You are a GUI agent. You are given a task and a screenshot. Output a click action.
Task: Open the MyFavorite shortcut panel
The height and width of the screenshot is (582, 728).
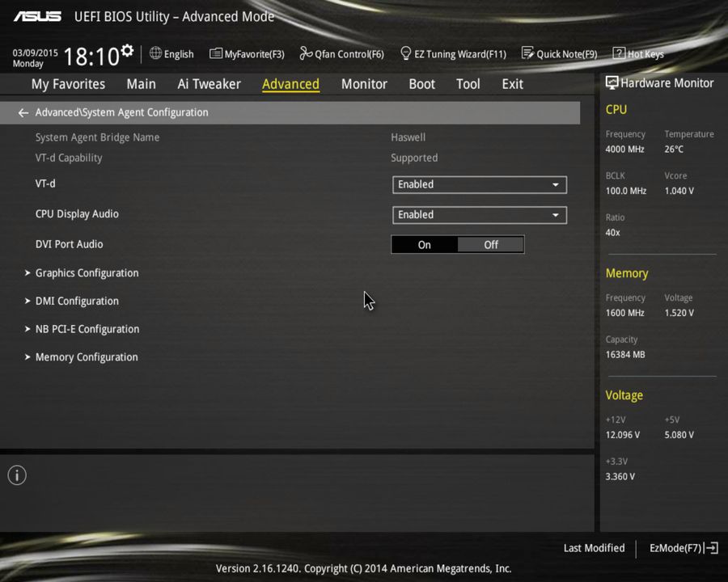(247, 53)
